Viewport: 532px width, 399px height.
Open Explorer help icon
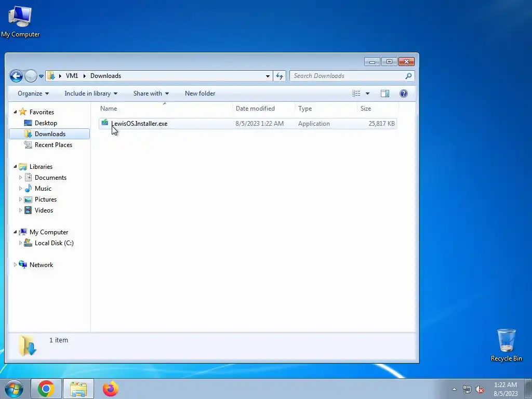point(403,94)
